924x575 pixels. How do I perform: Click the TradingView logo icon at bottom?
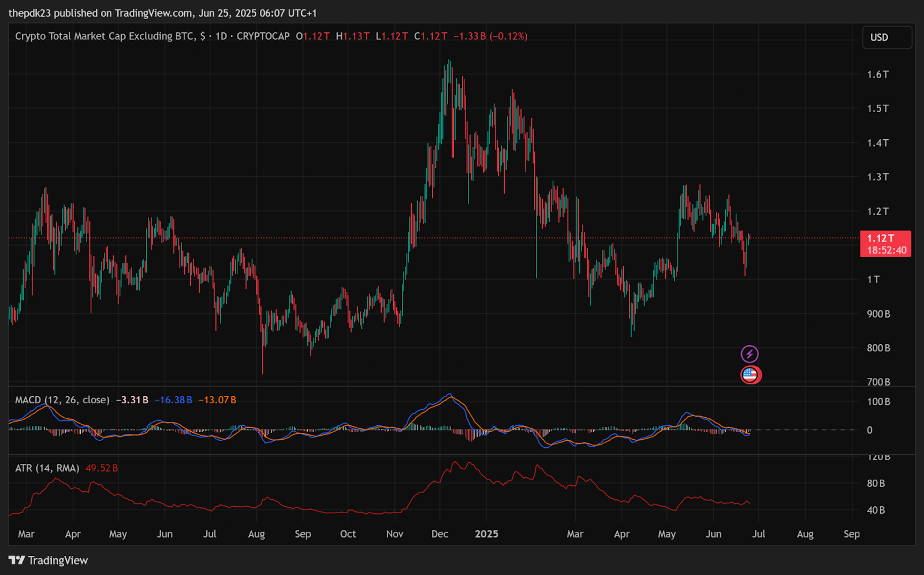17,560
